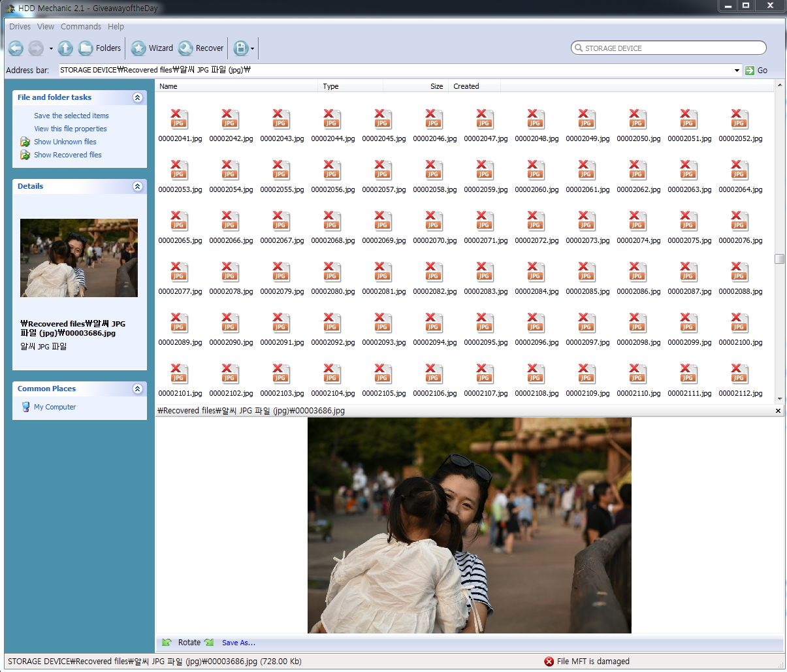This screenshot has width=787, height=672.
Task: Open the Drives menu
Action: (20, 27)
